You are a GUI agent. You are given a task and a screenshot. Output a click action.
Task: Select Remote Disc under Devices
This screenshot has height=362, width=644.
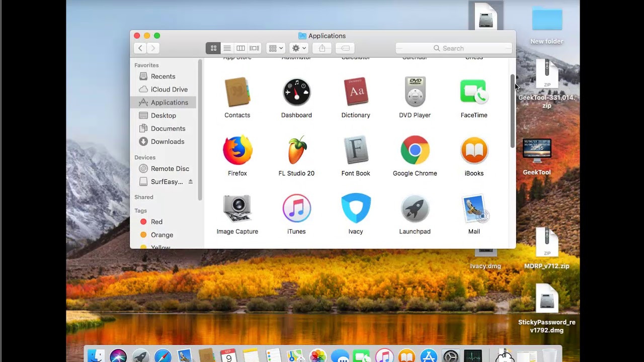[x=164, y=169]
